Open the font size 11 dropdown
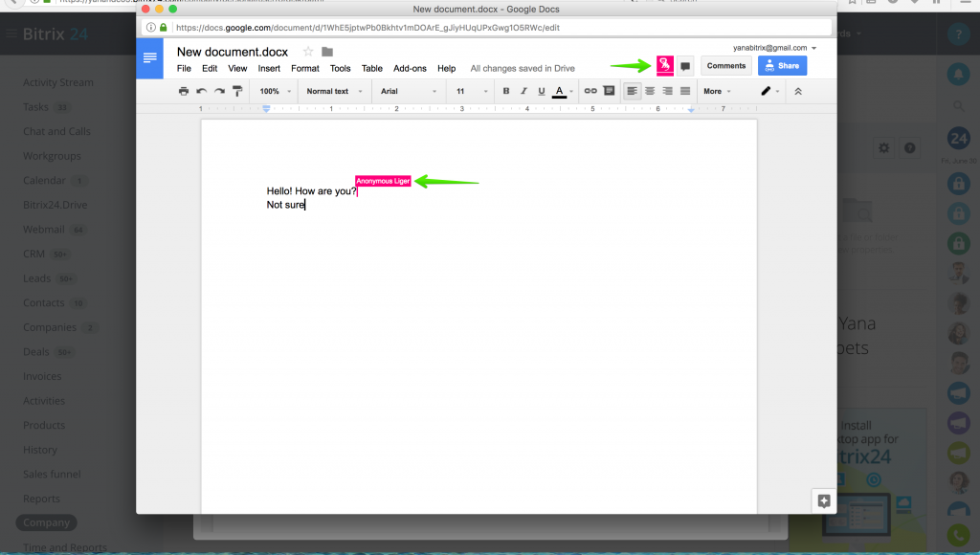Screen dimensions: 980x555 point(471,91)
